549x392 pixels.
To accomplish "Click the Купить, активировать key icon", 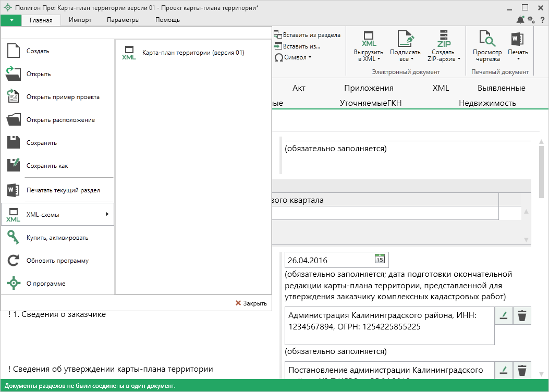I will (14, 238).
